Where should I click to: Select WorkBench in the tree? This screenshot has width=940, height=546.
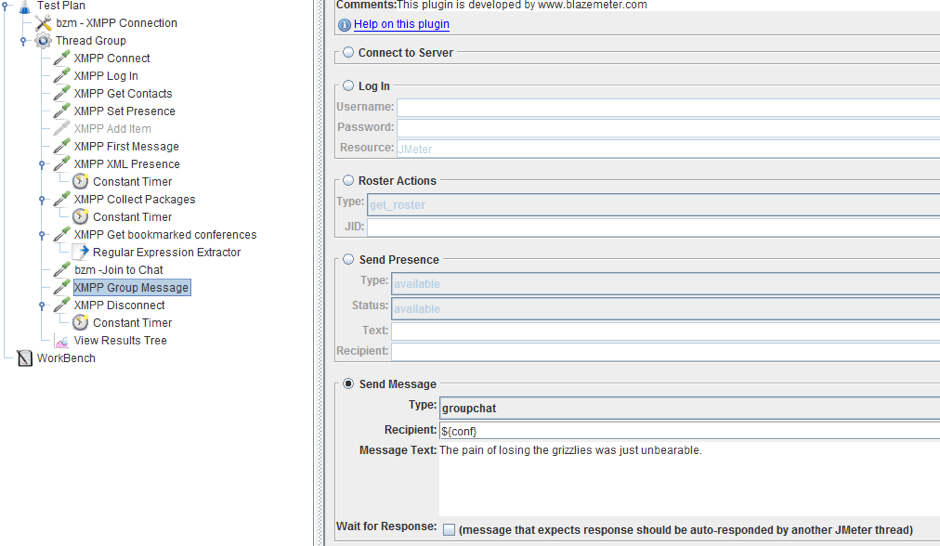coord(66,358)
